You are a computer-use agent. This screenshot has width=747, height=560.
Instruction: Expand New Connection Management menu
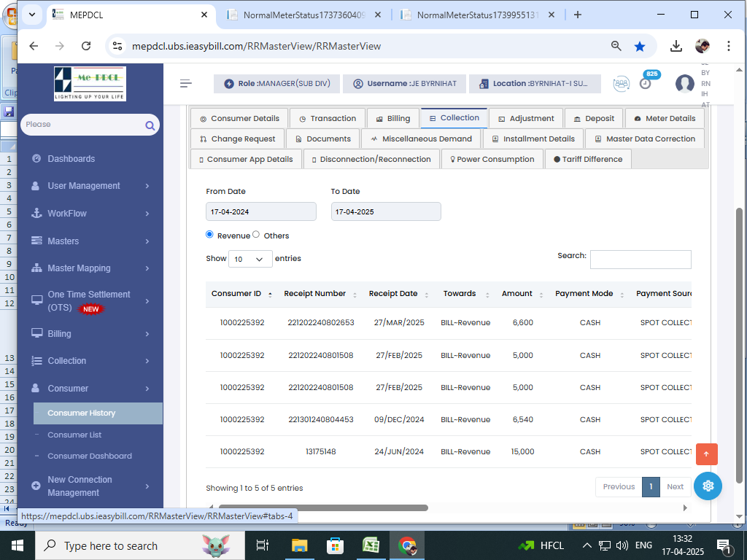tap(90, 486)
